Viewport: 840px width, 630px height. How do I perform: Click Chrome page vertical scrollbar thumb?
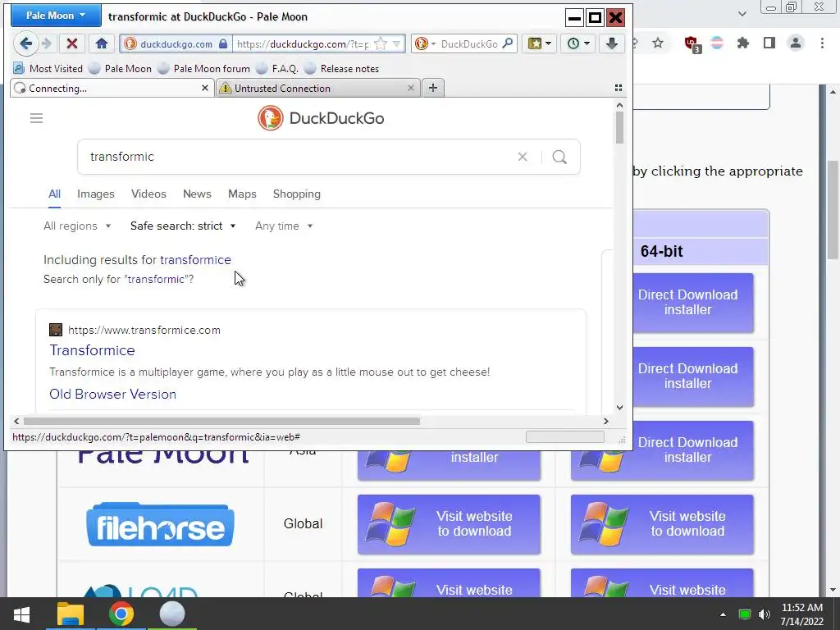[833, 209]
